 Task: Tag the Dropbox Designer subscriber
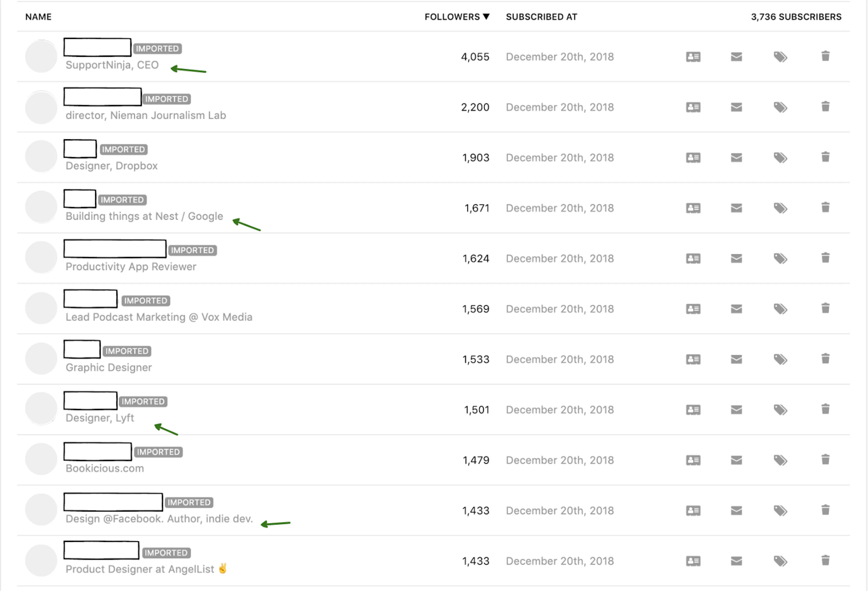(x=780, y=158)
